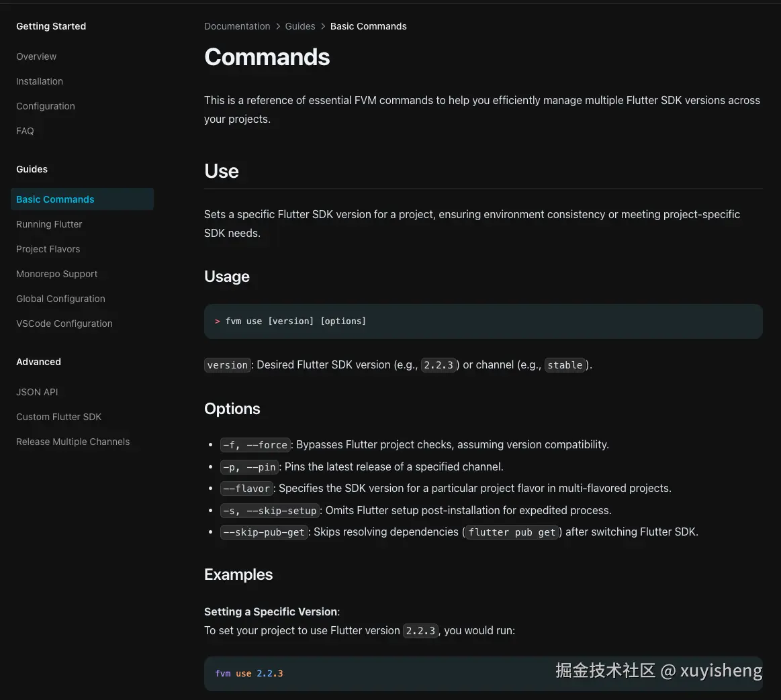Open the JSON API page
Viewport: 781px width, 700px height.
37,392
